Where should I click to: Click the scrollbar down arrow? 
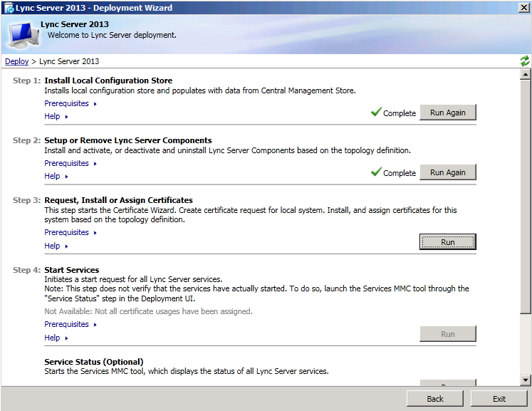pyautogui.click(x=525, y=380)
